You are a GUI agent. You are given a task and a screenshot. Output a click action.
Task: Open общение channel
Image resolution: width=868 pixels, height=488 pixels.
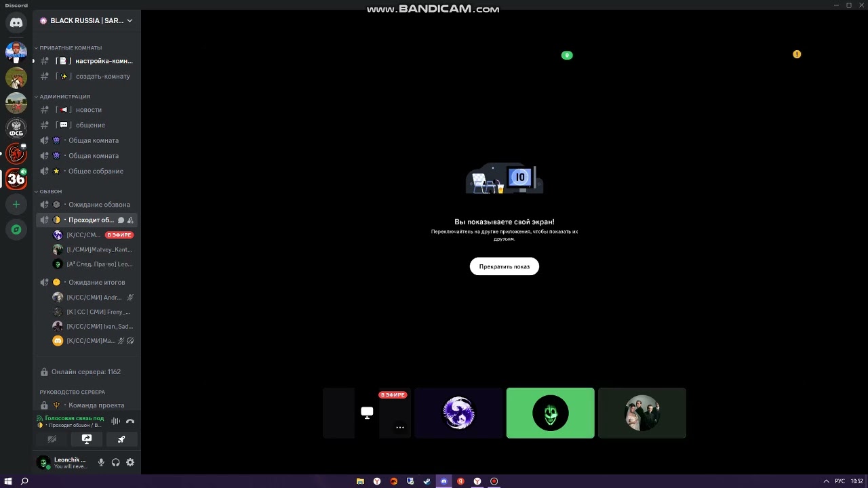[87, 125]
